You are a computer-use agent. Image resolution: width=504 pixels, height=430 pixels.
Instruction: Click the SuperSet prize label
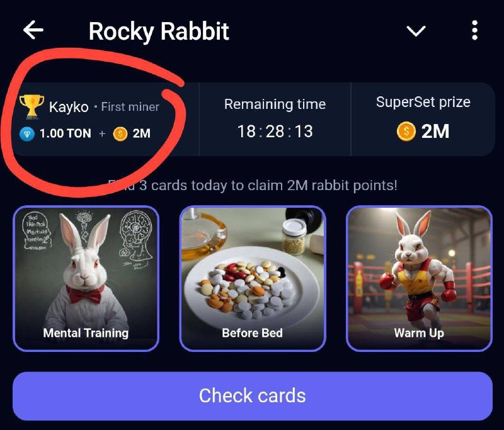(x=423, y=103)
